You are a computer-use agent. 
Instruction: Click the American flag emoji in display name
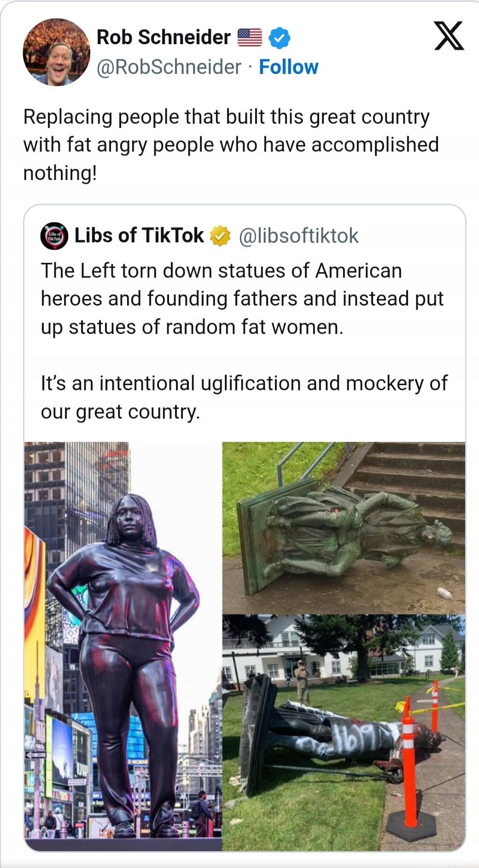click(x=250, y=38)
